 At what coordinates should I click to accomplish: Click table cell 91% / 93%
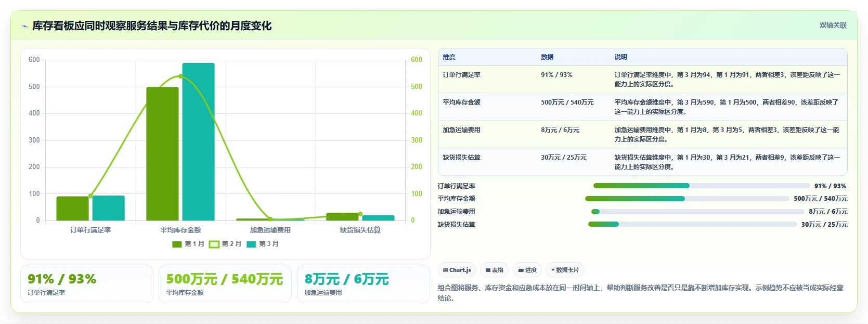tap(556, 75)
